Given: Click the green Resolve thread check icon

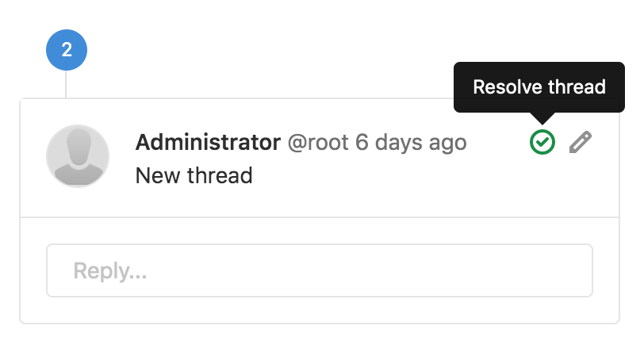Looking at the screenshot, I should pyautogui.click(x=542, y=143).
